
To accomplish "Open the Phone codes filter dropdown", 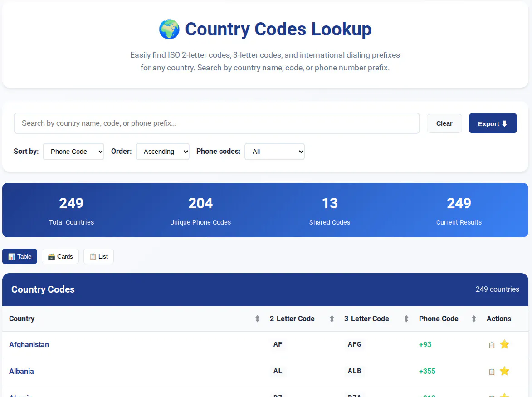I will 274,152.
